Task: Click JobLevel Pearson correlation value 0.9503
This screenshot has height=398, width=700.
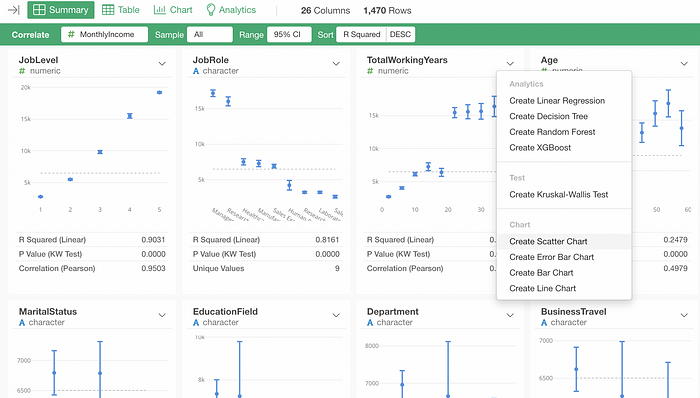Action: [x=153, y=268]
